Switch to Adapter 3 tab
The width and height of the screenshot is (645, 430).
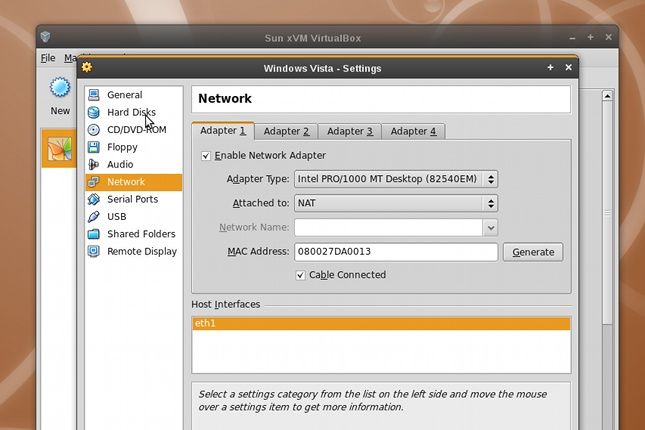(350, 131)
